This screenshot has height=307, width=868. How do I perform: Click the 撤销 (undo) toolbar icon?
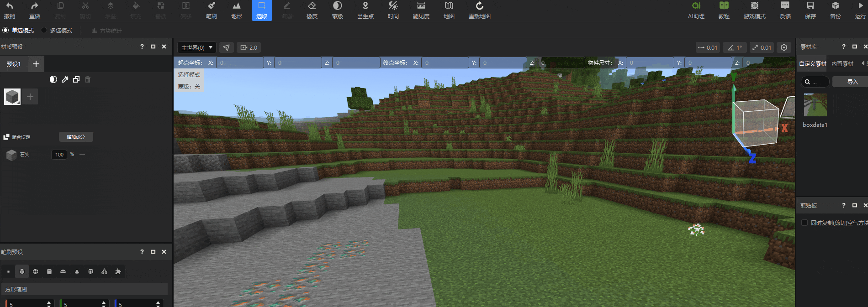(x=10, y=10)
